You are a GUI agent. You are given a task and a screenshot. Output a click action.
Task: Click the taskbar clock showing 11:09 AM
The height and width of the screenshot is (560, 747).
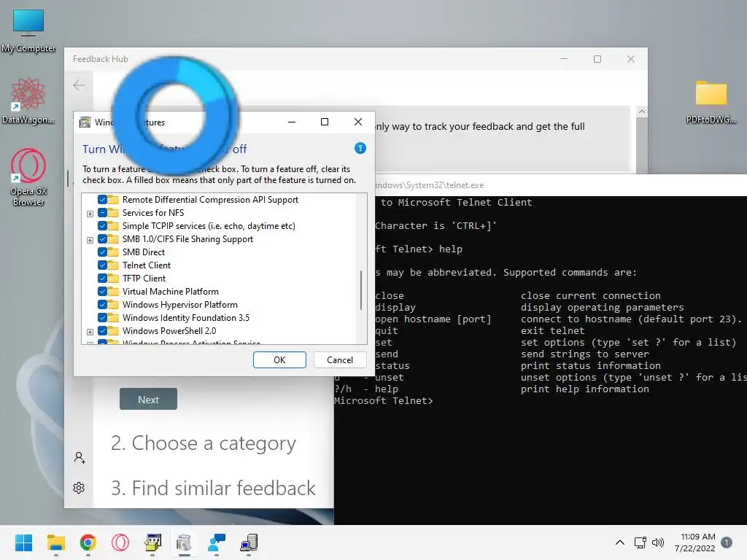click(x=695, y=542)
